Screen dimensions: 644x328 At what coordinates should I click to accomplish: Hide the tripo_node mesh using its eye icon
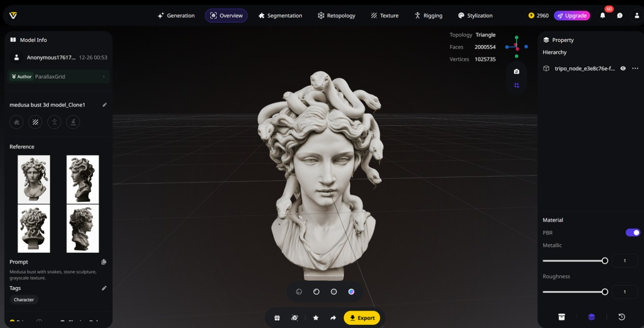tap(623, 68)
